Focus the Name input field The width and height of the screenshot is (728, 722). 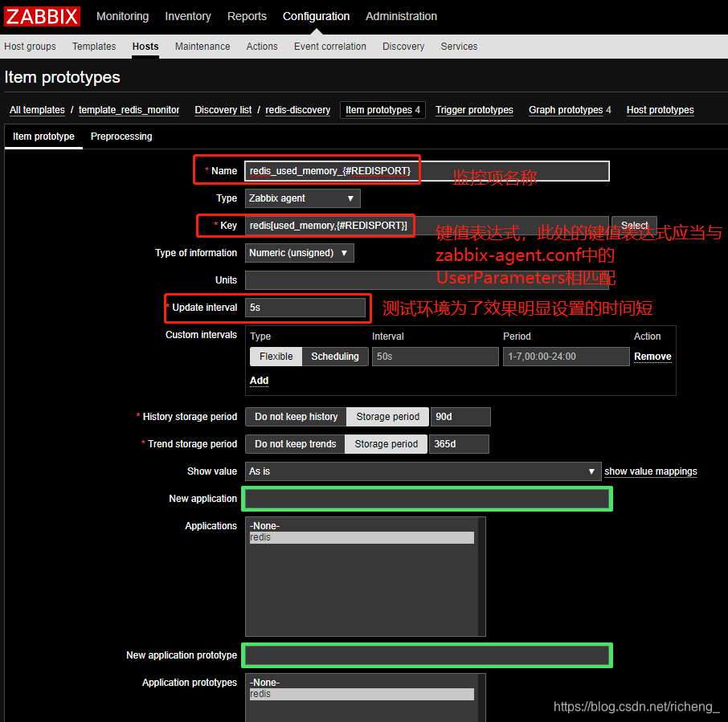427,171
